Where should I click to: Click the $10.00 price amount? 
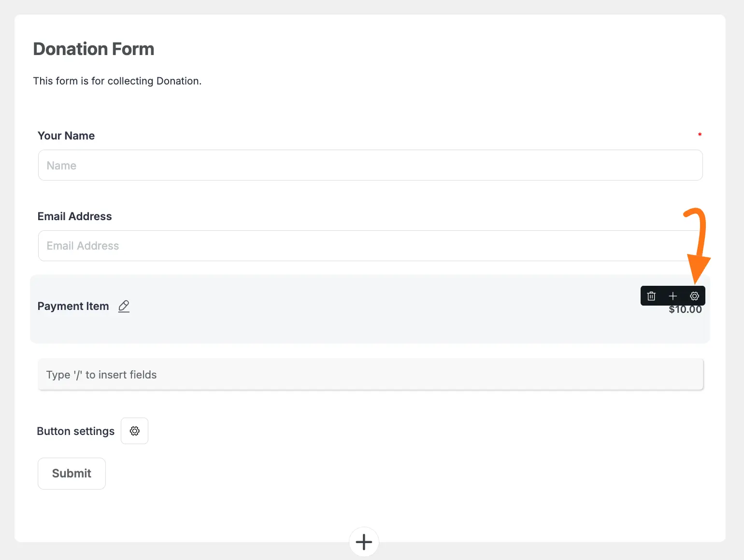tap(685, 310)
